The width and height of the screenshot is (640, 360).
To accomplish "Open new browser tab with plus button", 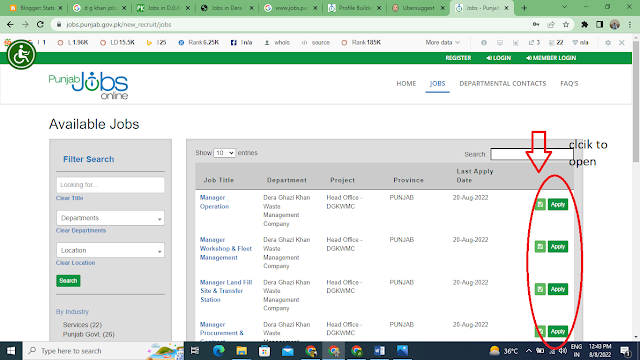I will click(524, 8).
